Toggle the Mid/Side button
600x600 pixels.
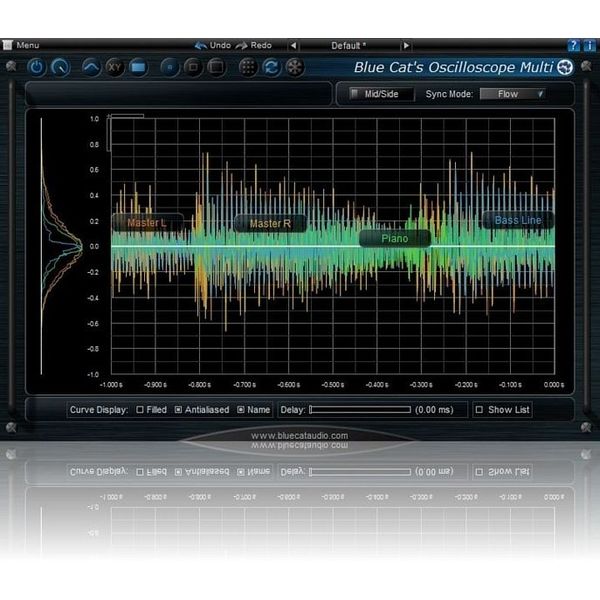[382, 94]
